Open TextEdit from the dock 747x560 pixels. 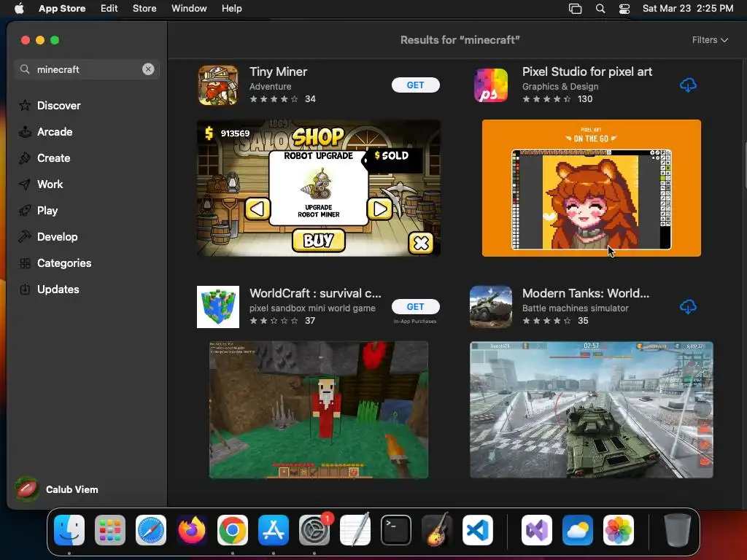click(355, 530)
